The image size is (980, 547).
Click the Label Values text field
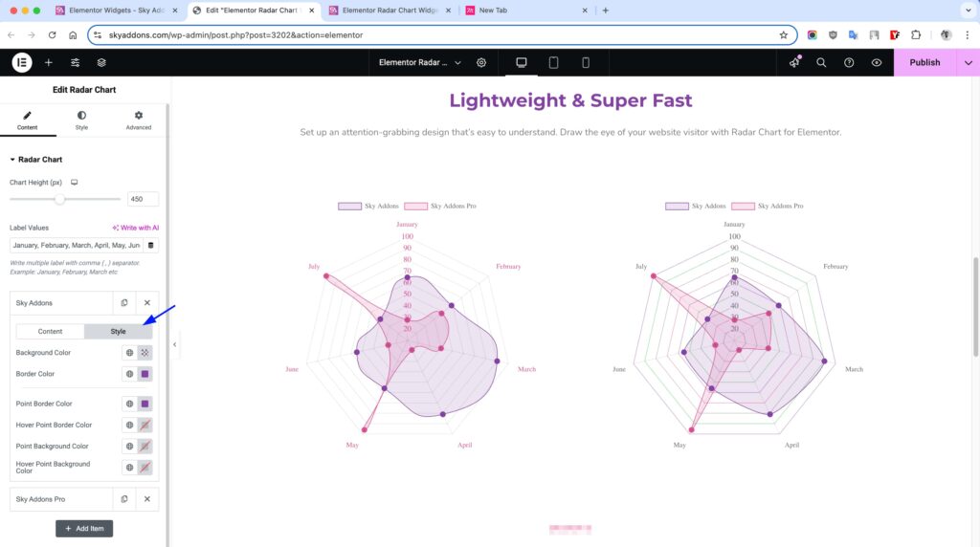pos(77,246)
